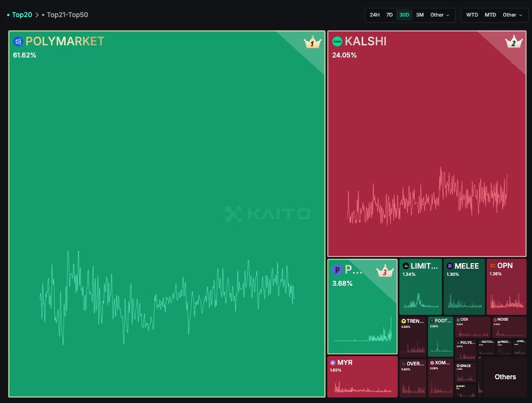Open the MELEE tile label
Image resolution: width=532 pixels, height=403 pixels.
(x=467, y=266)
